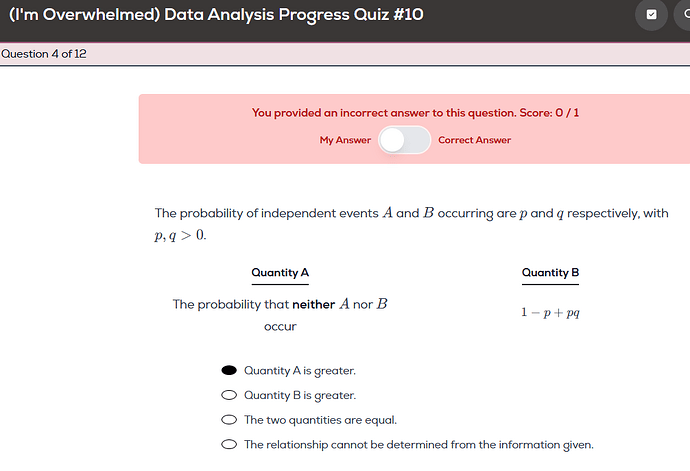Click 'The two quantities are equal.' text
The image size is (690, 471).
tap(327, 420)
